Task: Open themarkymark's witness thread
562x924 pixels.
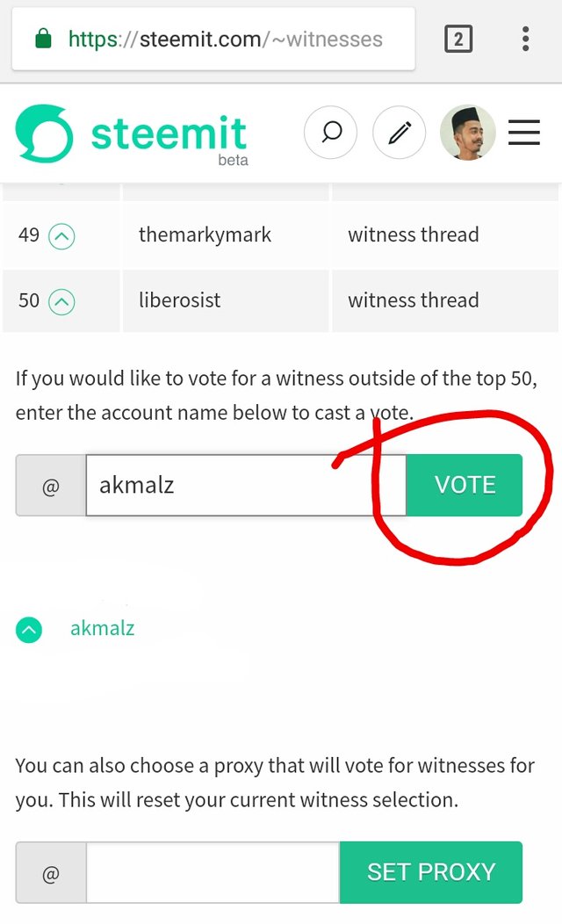Action: (413, 235)
